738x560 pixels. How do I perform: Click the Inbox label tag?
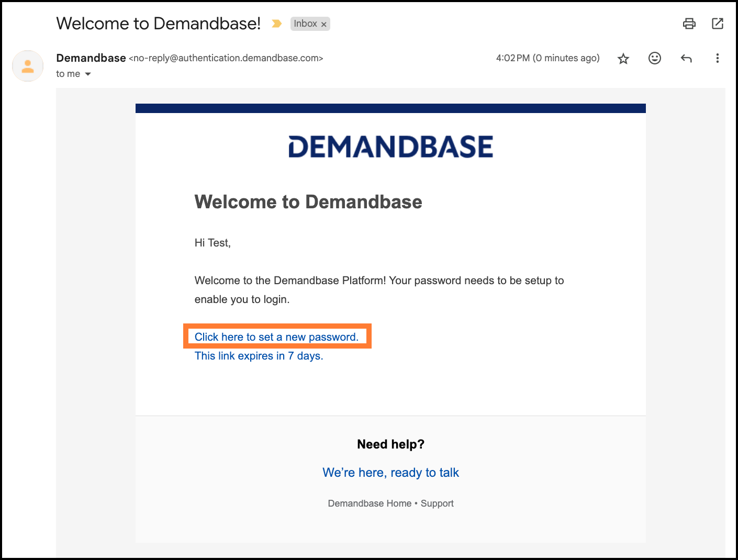pos(305,24)
